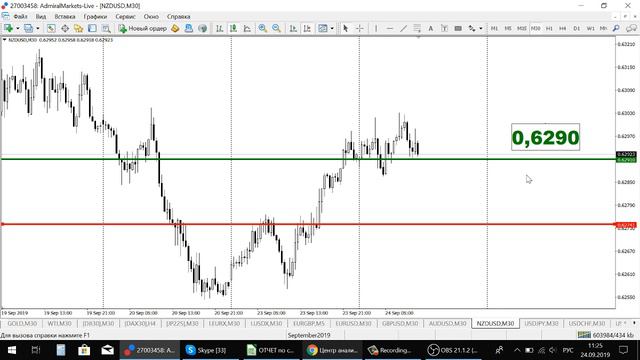Image resolution: width=640 pixels, height=360 pixels.
Task: Open the Сервис menu
Action: click(x=125, y=17)
